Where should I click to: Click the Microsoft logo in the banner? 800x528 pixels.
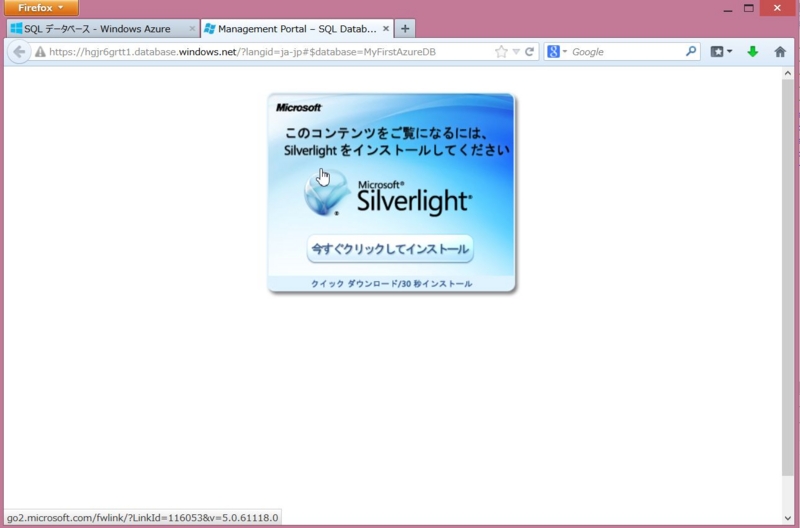[298, 108]
